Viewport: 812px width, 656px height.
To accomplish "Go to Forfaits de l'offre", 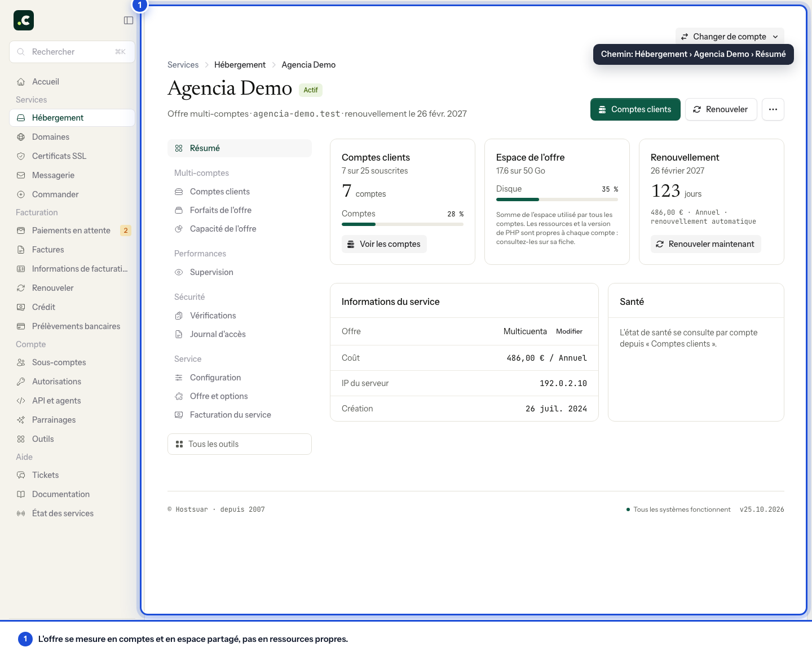I will coord(240,210).
